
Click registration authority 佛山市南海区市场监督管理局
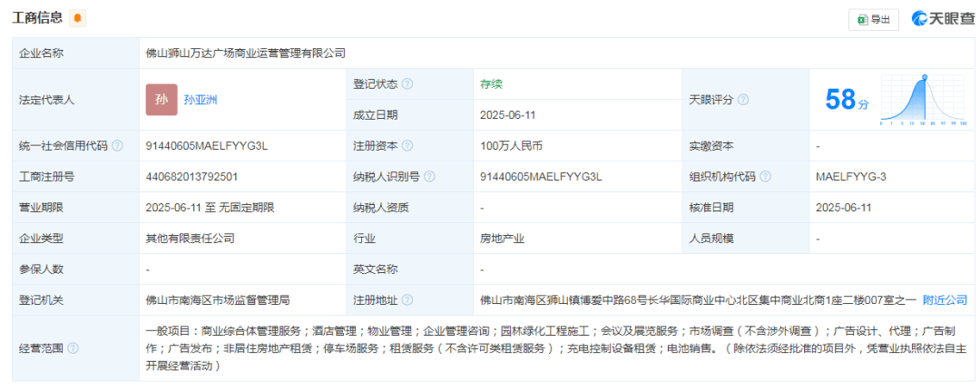coord(218,300)
